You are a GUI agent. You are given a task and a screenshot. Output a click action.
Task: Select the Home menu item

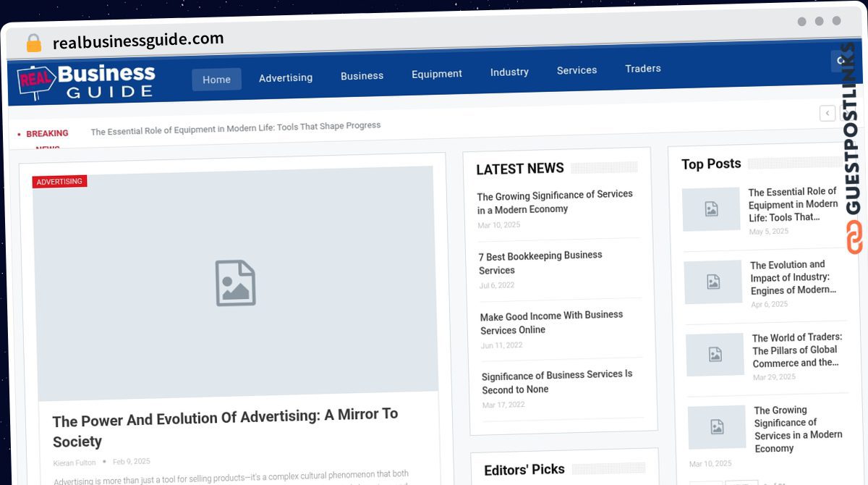coord(216,80)
